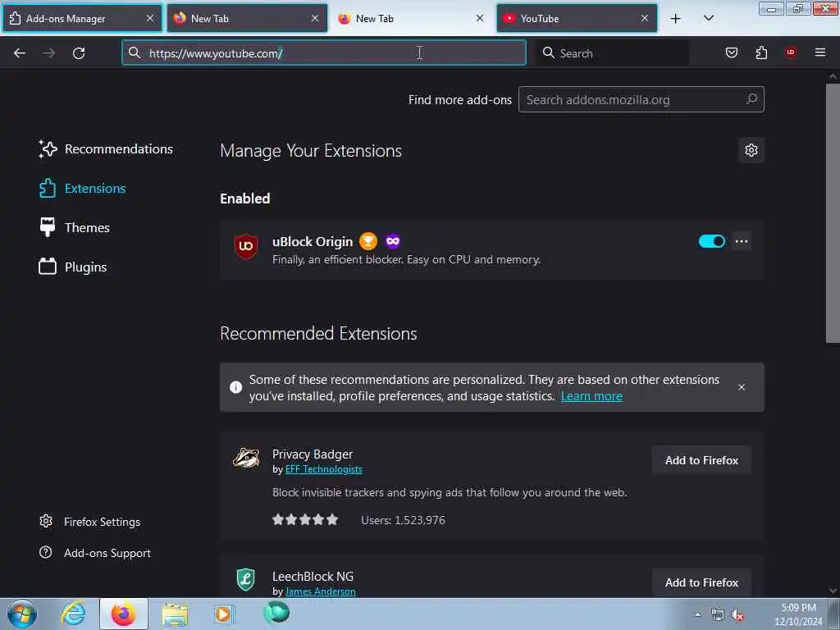The height and width of the screenshot is (630, 840).
Task: Switch to the Add-ons Manager tab
Action: pyautogui.click(x=82, y=18)
